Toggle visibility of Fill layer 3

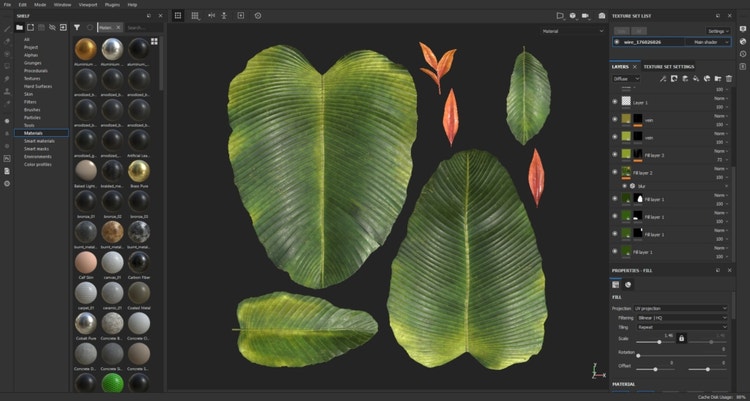pyautogui.click(x=615, y=154)
